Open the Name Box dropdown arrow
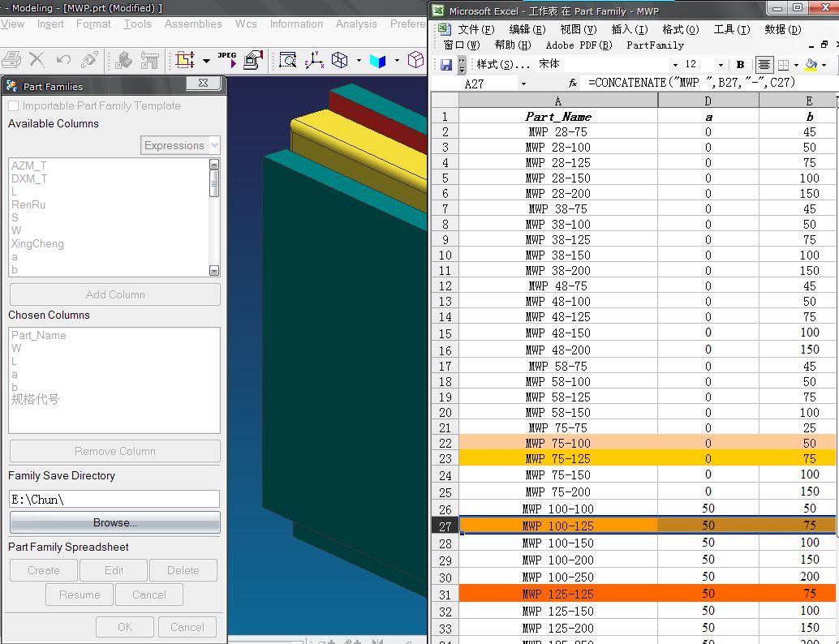Screen dimensions: 839x644 [x=523, y=84]
